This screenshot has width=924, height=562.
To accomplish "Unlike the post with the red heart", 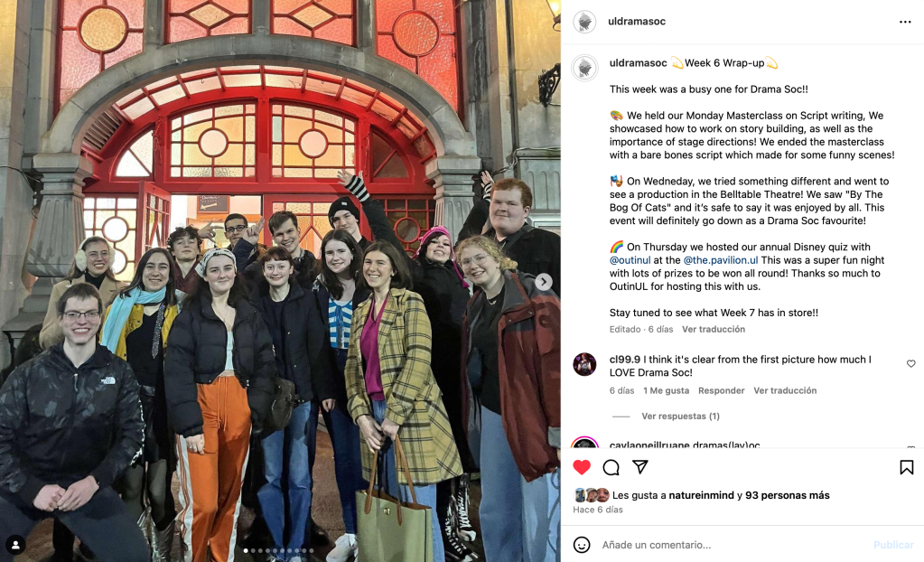I will coord(582,467).
